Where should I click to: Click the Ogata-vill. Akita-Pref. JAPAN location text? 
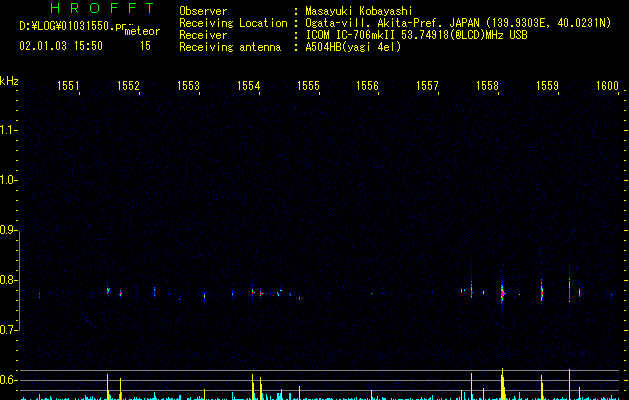click(458, 23)
